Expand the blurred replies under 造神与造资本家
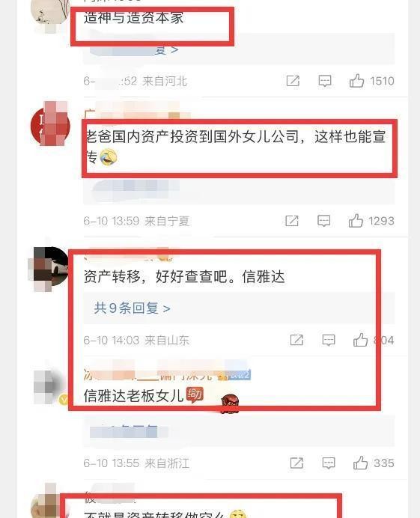 tap(134, 50)
